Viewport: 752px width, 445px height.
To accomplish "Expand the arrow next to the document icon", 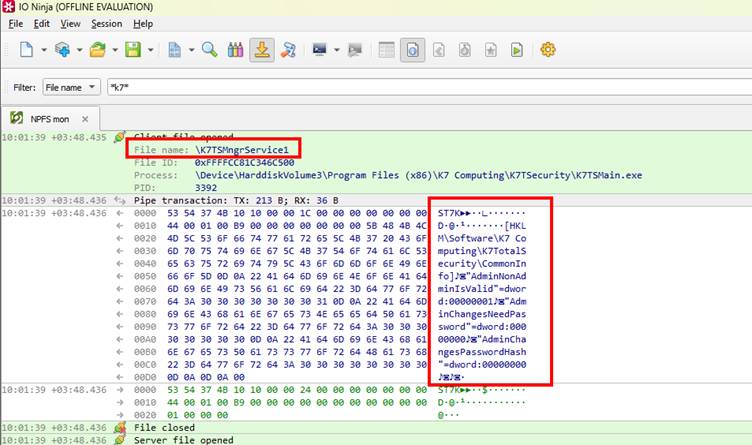I will pyautogui.click(x=191, y=50).
